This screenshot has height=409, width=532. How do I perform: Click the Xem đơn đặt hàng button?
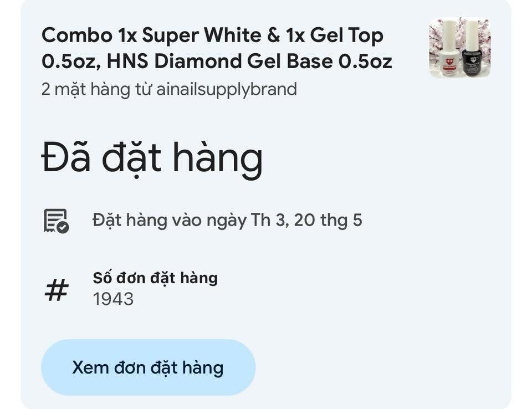tap(149, 367)
